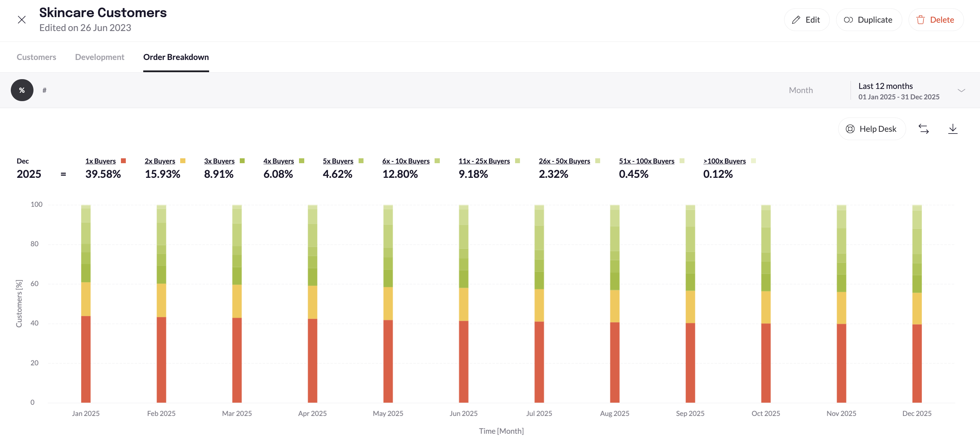Click the Duplicate overlapping circles icon
The width and height of the screenshot is (980, 447).
pyautogui.click(x=848, y=20)
